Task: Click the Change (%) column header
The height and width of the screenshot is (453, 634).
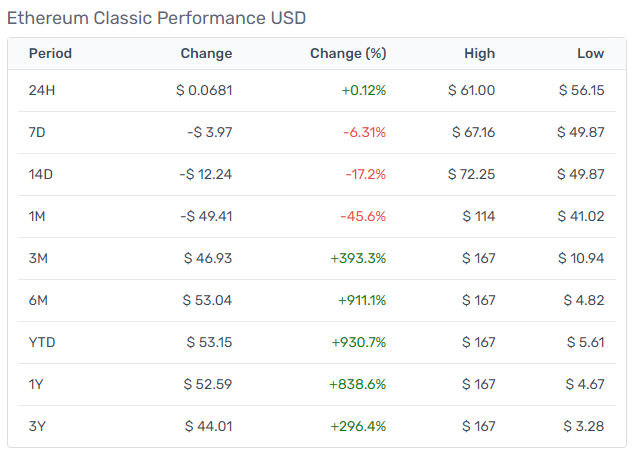Action: [x=348, y=53]
